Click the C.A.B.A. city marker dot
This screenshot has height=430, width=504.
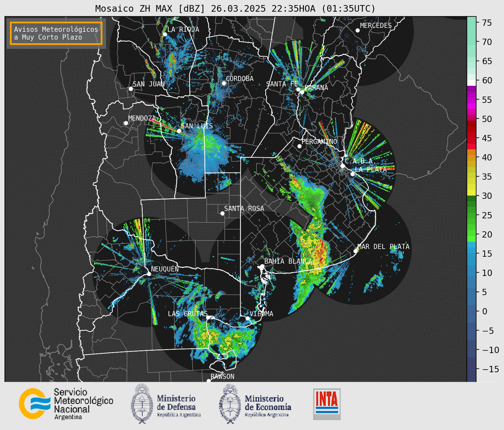coord(343,166)
